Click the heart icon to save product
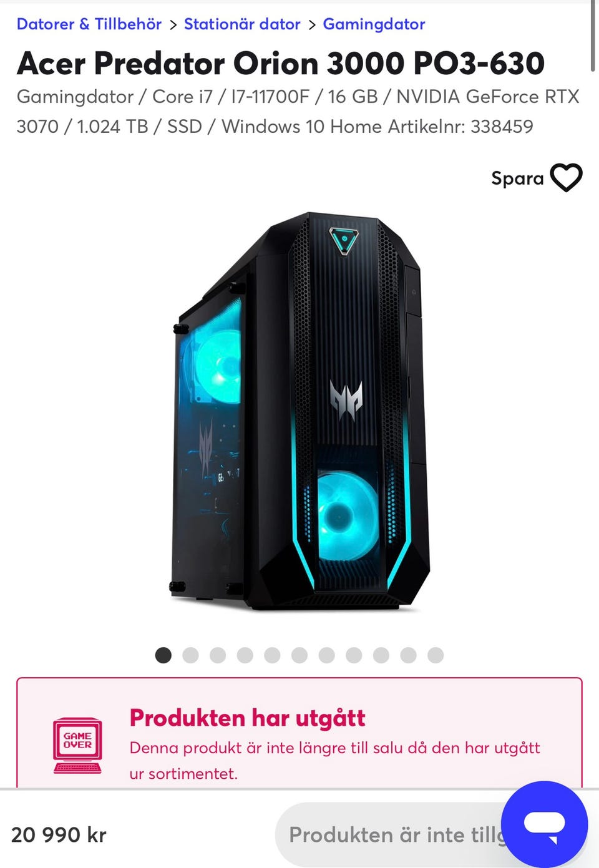 point(566,178)
